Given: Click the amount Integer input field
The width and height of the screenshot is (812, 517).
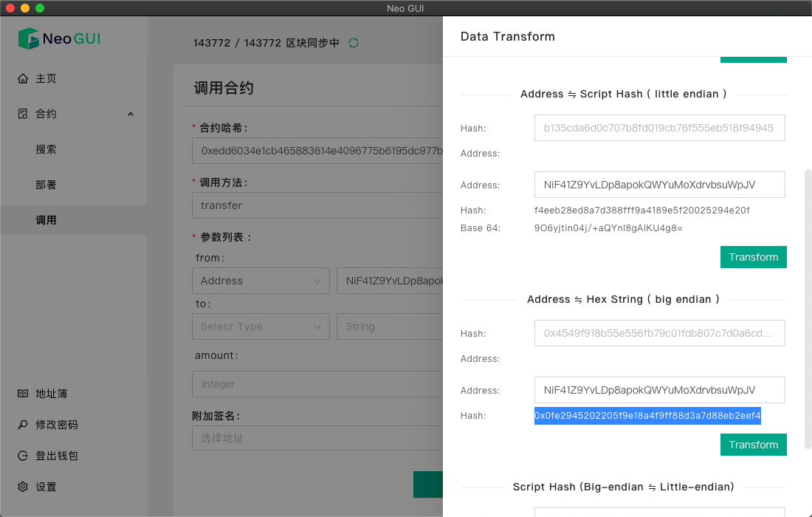Looking at the screenshot, I should 317,384.
